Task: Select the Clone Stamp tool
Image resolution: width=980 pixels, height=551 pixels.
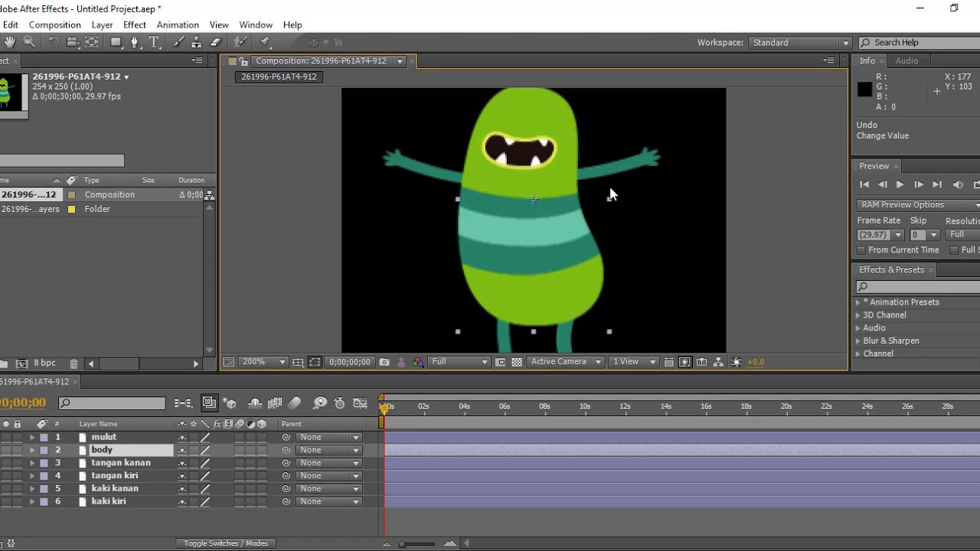Action: [x=197, y=42]
